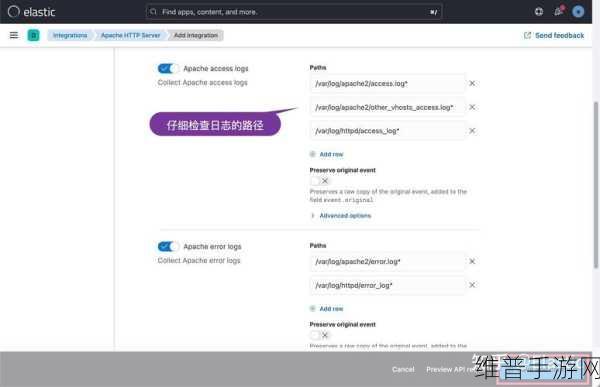The height and width of the screenshot is (387, 600).
Task: Remove the /var/log/httpd/error_log* path
Action: tap(472, 285)
